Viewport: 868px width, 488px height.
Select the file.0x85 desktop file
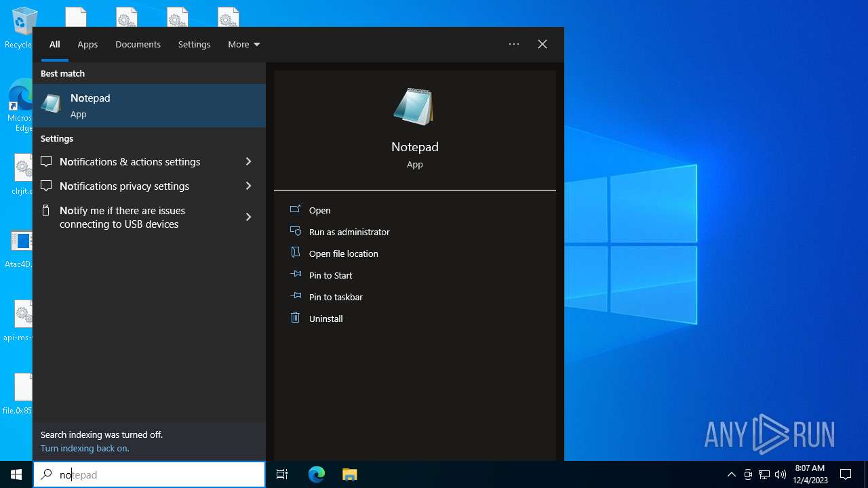click(x=20, y=394)
